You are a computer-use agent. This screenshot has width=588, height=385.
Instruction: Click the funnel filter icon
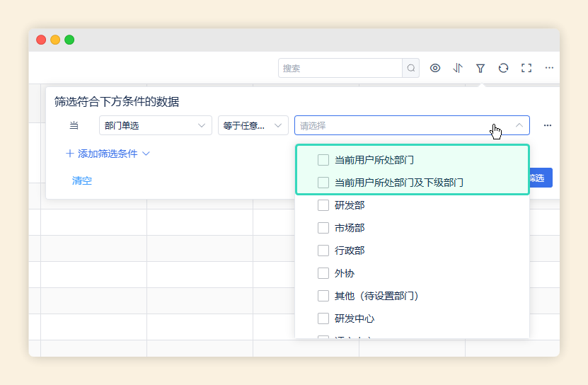tap(480, 68)
